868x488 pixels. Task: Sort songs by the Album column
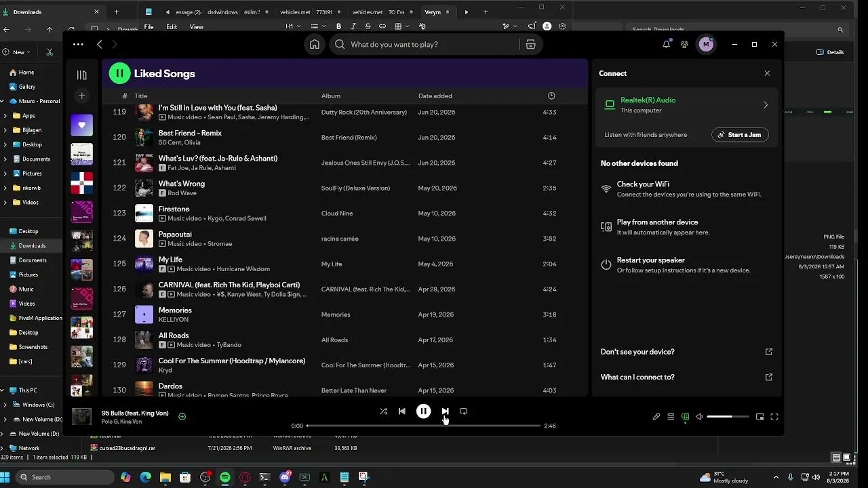[x=331, y=96]
